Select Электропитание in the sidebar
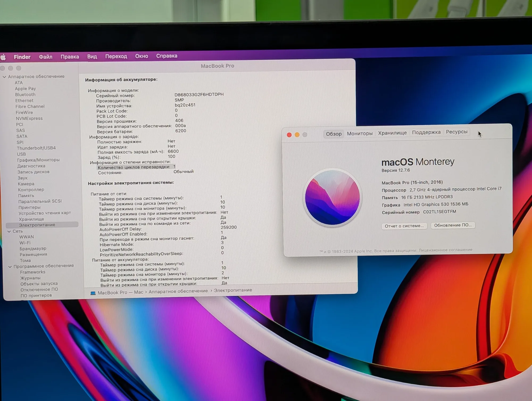The height and width of the screenshot is (401, 532). 42,225
